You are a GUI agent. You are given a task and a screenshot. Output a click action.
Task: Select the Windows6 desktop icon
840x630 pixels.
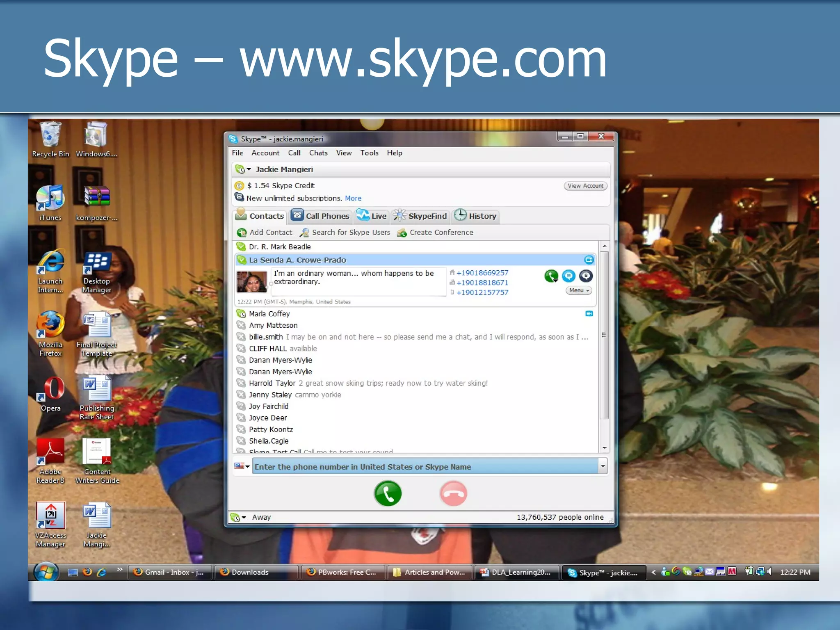coord(96,139)
